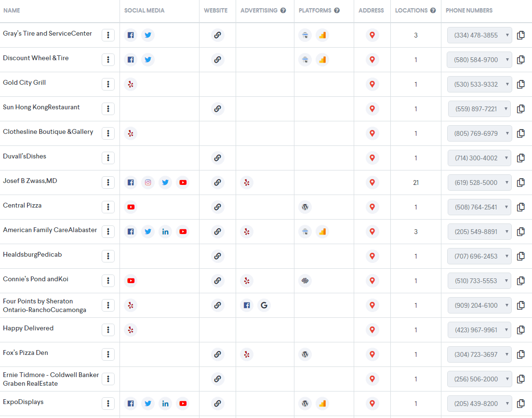Click the PHONE NUMBERS column header
The height and width of the screenshot is (418, 532).
coord(469,11)
